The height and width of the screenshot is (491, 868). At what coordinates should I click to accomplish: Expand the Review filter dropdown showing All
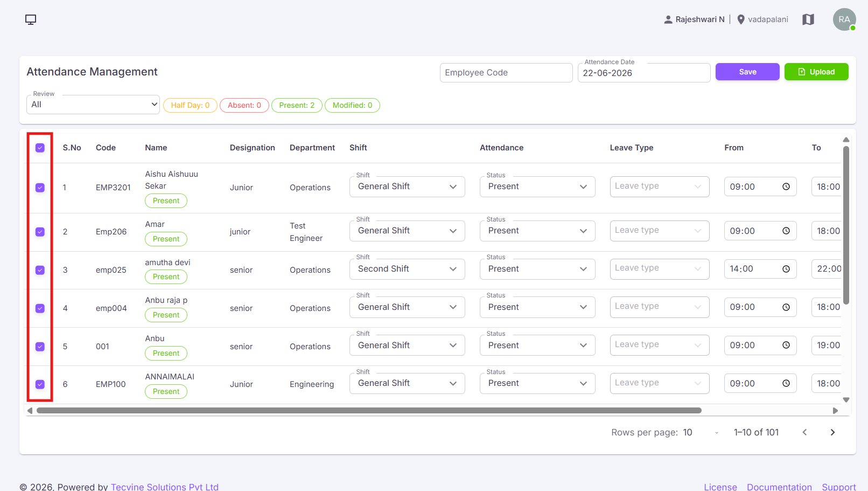click(93, 105)
